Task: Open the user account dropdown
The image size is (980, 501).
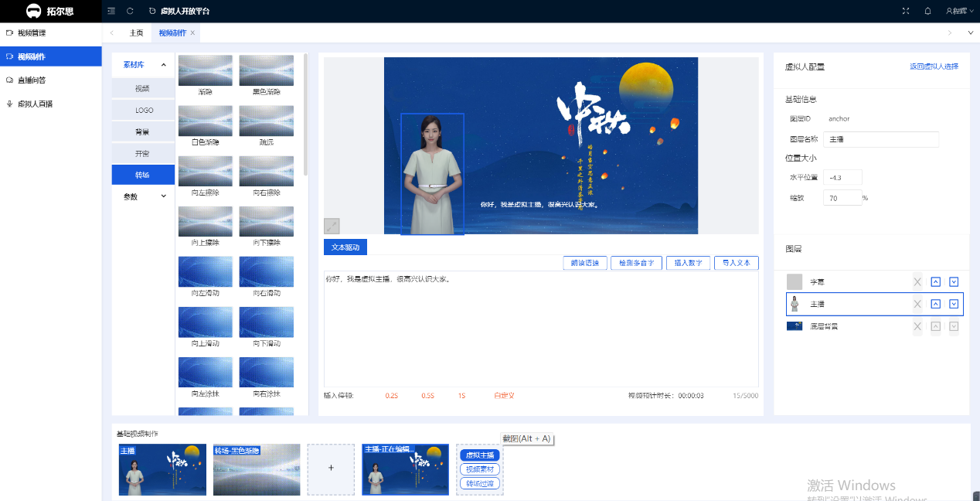Action: click(959, 11)
